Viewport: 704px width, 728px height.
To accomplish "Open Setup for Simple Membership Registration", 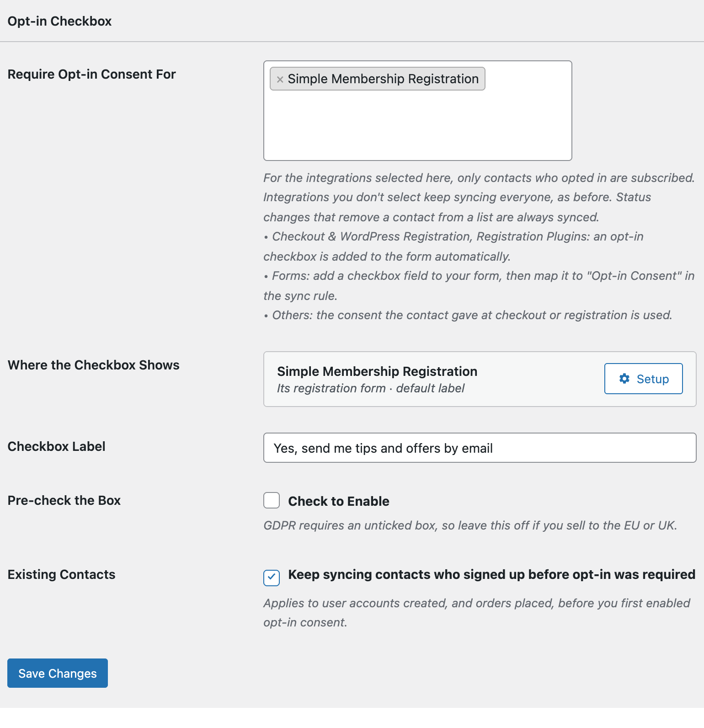I will pos(644,379).
